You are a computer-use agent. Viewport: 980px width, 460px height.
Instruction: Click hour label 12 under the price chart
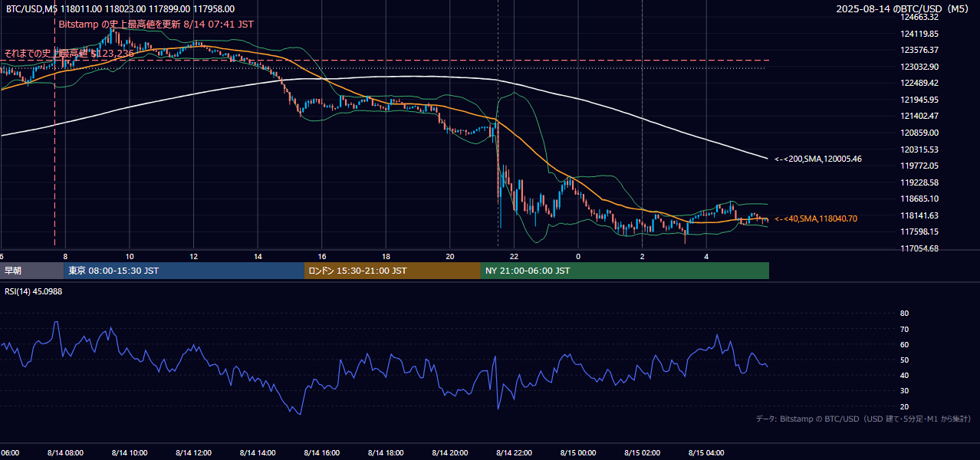pyautogui.click(x=194, y=257)
